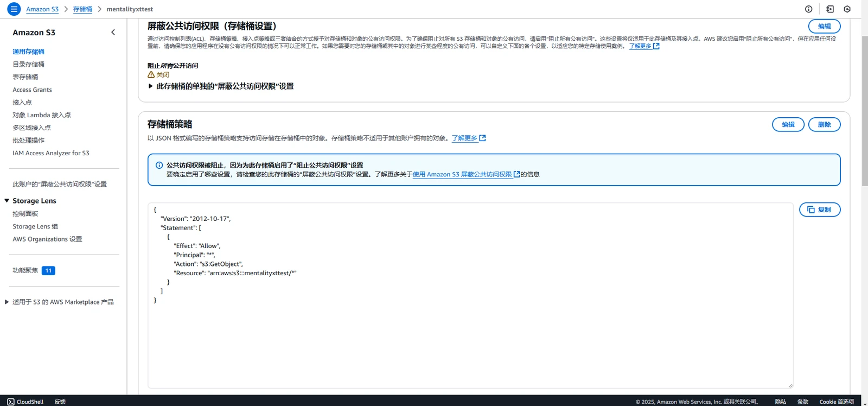Open 条款 link in footer

tap(803, 402)
